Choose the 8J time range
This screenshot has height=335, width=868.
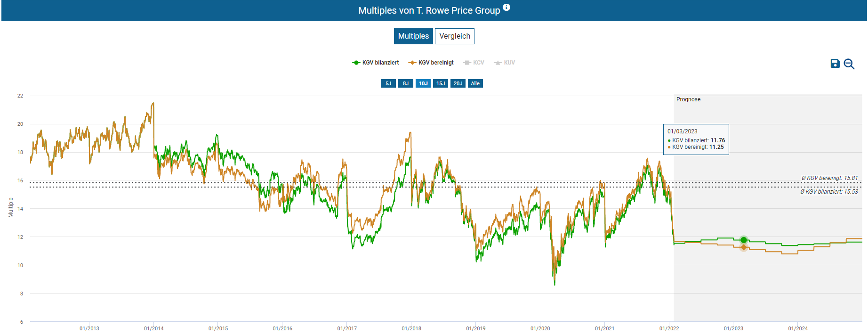click(x=406, y=83)
